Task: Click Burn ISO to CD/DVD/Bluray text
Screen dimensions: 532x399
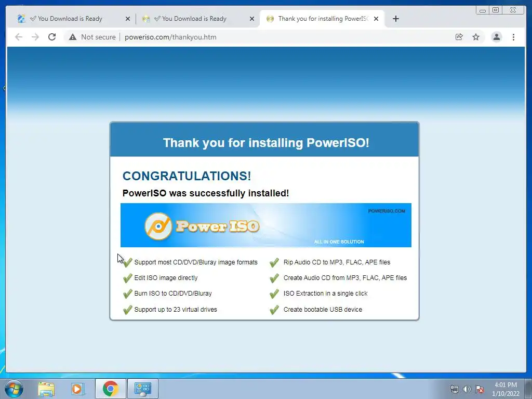Action: (173, 293)
